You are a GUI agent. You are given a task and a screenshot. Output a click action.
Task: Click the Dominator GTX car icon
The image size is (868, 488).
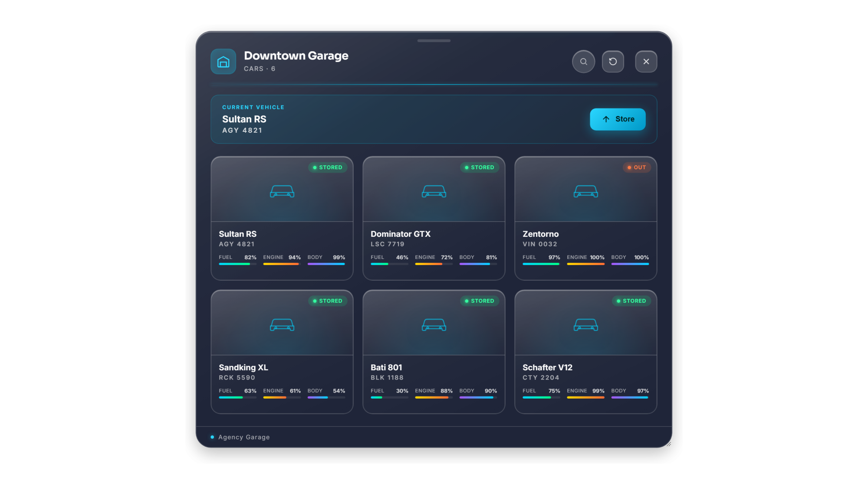(x=434, y=191)
